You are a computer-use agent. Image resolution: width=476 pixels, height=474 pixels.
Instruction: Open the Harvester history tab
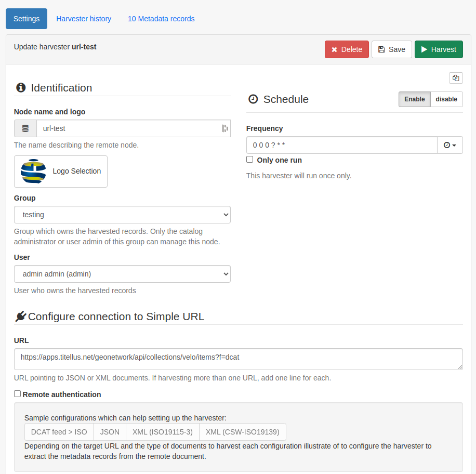84,19
